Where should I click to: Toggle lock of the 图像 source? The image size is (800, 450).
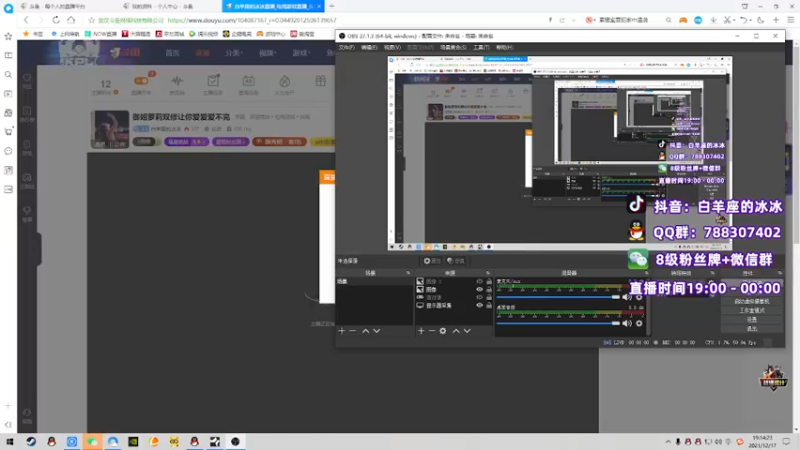tap(489, 289)
